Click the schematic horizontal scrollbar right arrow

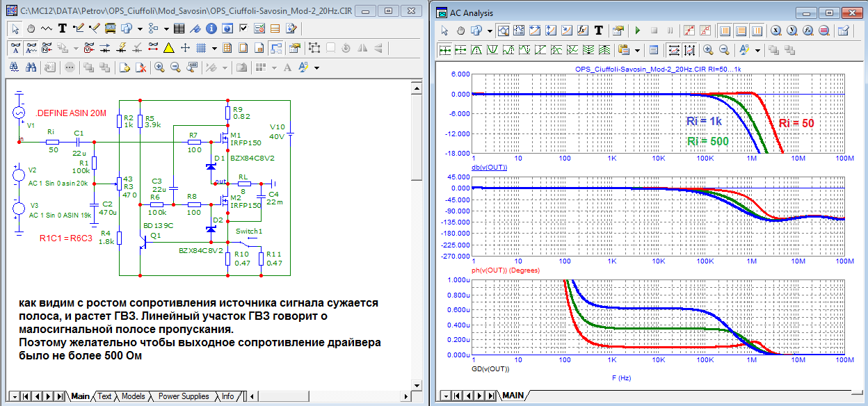407,396
